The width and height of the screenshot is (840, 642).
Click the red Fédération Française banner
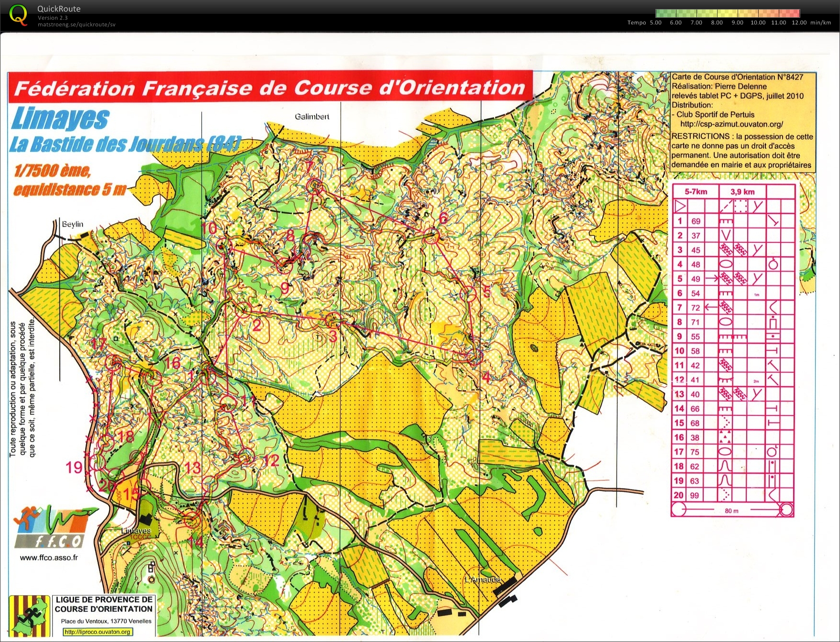point(270,87)
